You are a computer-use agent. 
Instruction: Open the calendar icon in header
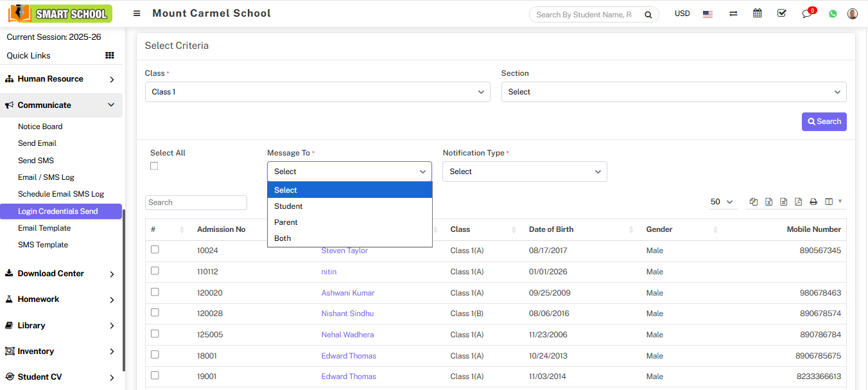(x=758, y=13)
